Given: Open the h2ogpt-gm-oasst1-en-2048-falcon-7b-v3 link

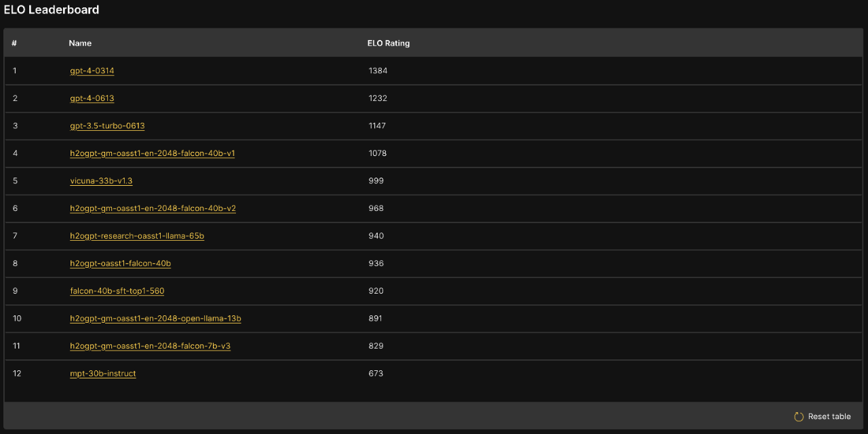Looking at the screenshot, I should [150, 346].
